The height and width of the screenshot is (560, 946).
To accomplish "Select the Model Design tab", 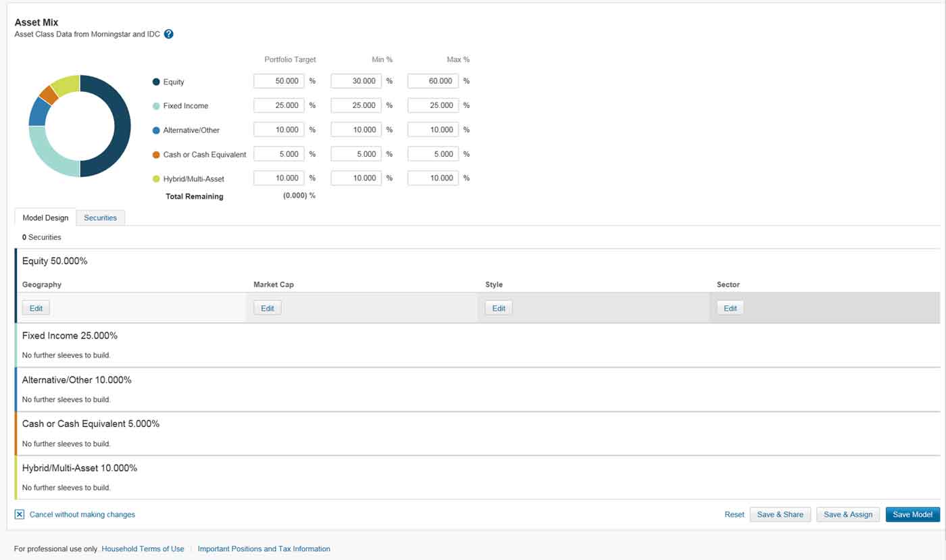I will [x=45, y=218].
